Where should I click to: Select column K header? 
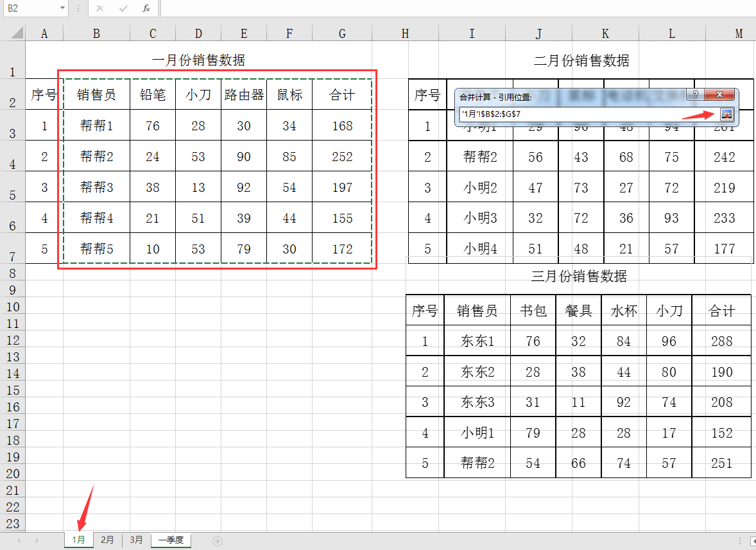click(x=606, y=33)
